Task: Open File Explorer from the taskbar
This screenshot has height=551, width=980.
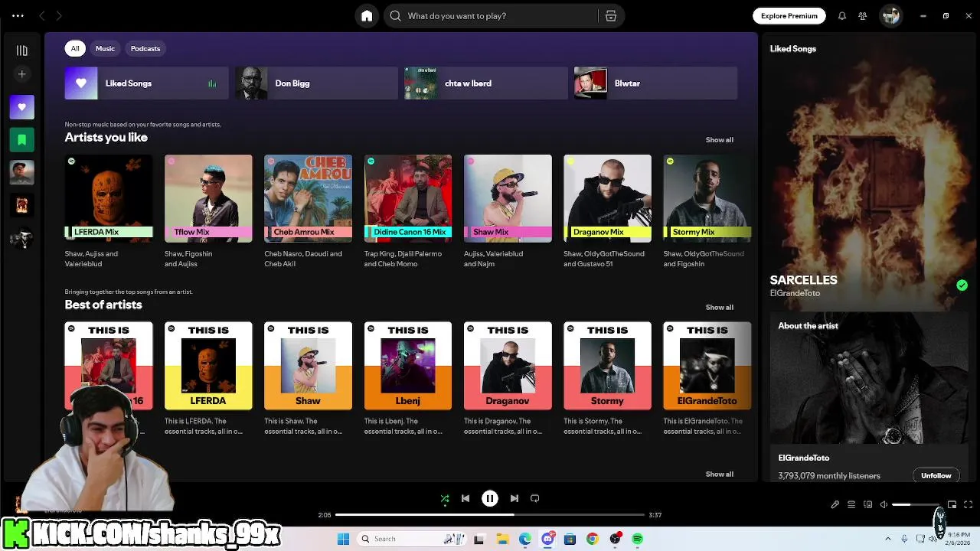Action: [x=502, y=539]
